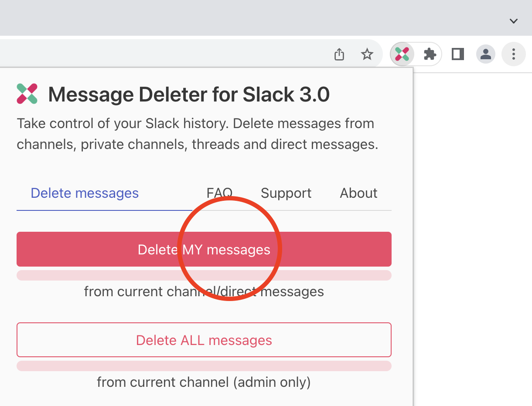Click the Delete MY messages button
Image resolution: width=532 pixels, height=406 pixels.
point(204,249)
